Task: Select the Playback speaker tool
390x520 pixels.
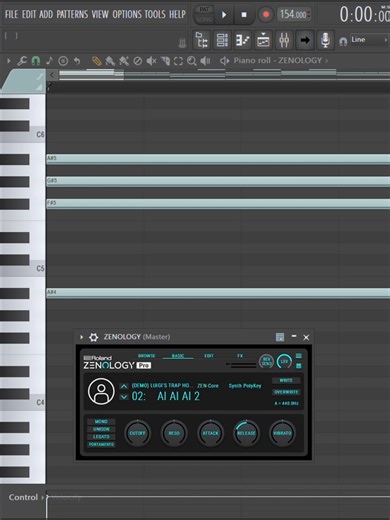Action: pyautogui.click(x=205, y=61)
